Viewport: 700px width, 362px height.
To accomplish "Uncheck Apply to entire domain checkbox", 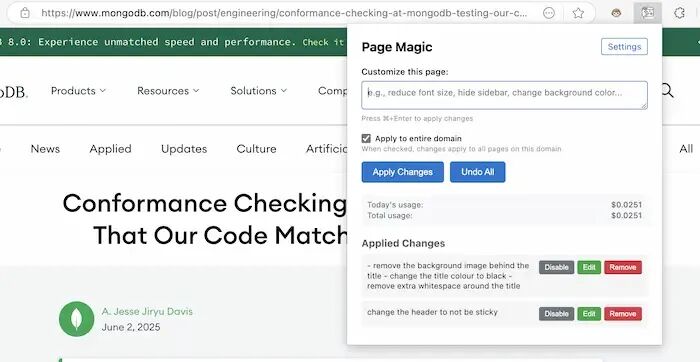I will click(366, 138).
